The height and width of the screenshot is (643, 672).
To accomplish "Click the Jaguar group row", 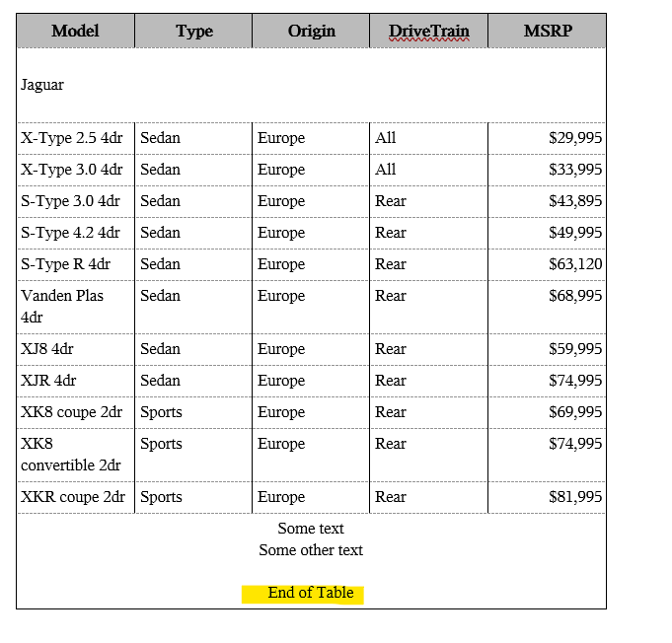I will (42, 85).
